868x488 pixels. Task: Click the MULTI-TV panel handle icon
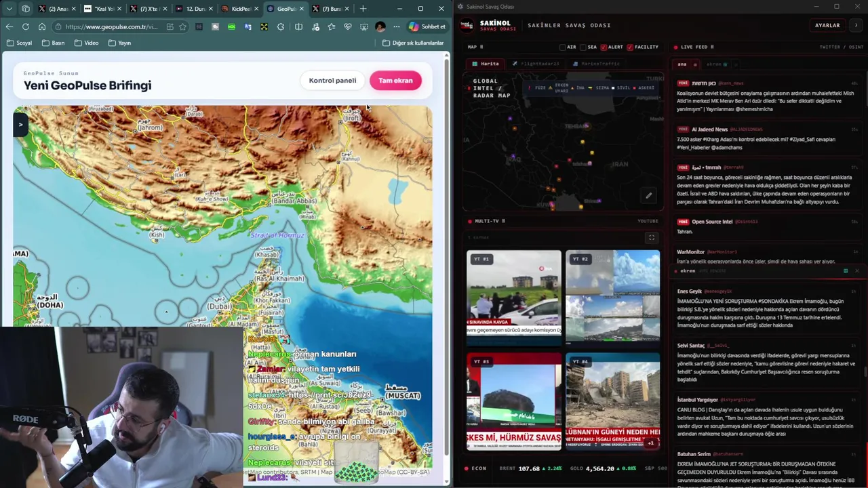point(503,221)
